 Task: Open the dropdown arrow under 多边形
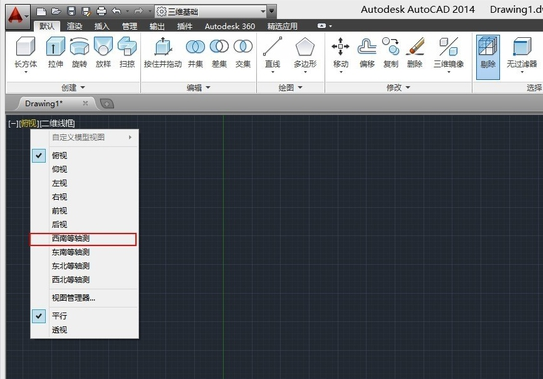tap(305, 72)
